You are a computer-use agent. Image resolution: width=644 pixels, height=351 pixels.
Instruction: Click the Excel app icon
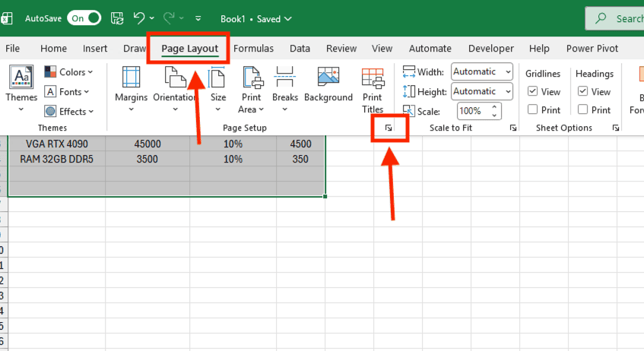[x=6, y=18]
